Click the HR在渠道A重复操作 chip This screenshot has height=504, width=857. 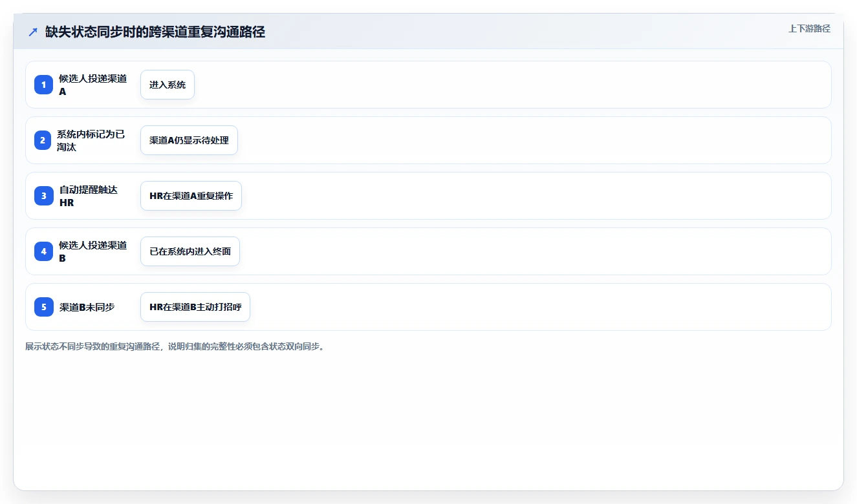click(x=191, y=196)
